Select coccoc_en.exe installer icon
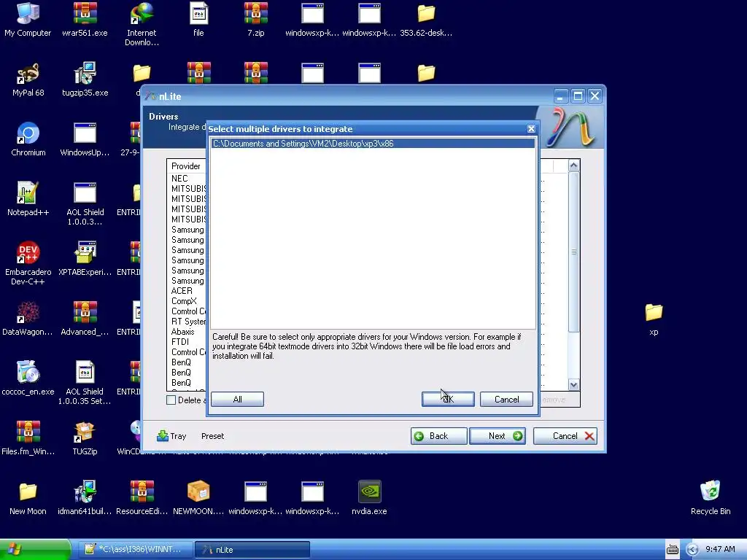This screenshot has width=747, height=560. point(28,378)
